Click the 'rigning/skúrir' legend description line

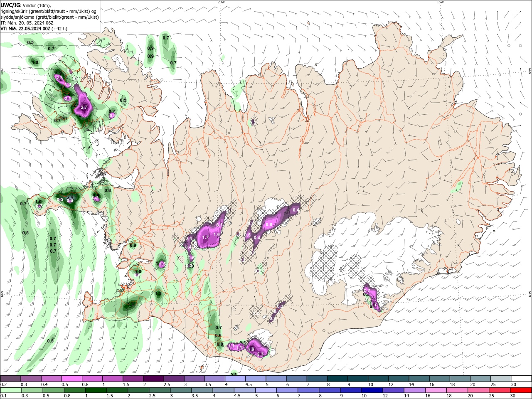click(49, 11)
